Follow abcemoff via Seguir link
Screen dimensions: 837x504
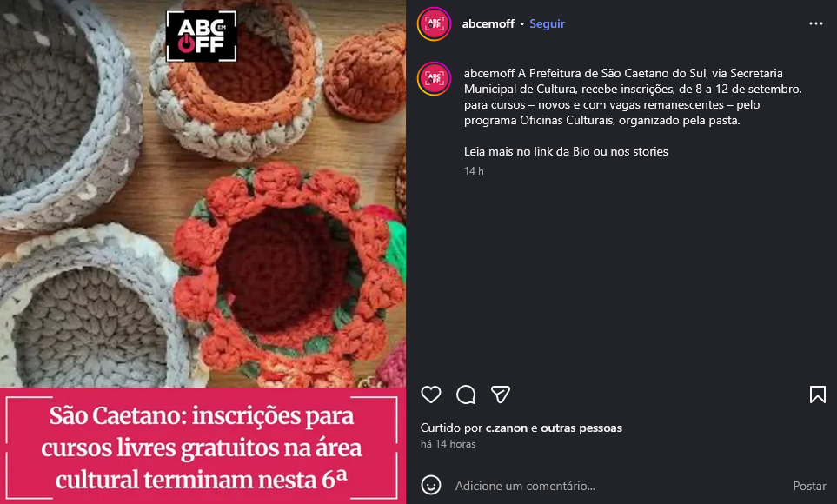pyautogui.click(x=547, y=23)
